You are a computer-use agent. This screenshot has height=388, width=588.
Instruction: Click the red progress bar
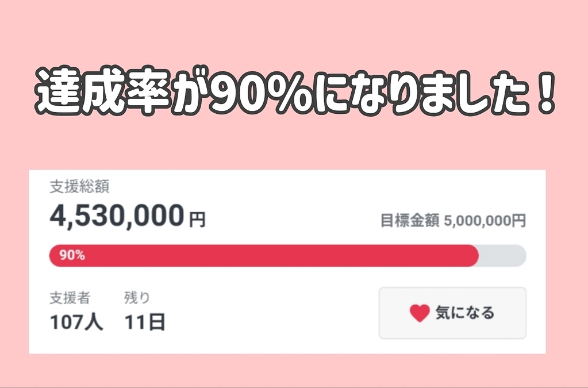[259, 255]
